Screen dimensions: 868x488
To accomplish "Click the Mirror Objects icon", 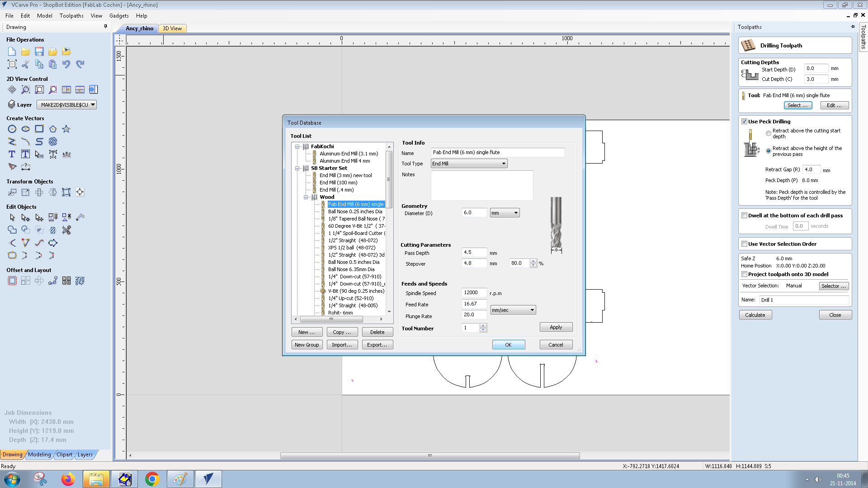I will (53, 192).
